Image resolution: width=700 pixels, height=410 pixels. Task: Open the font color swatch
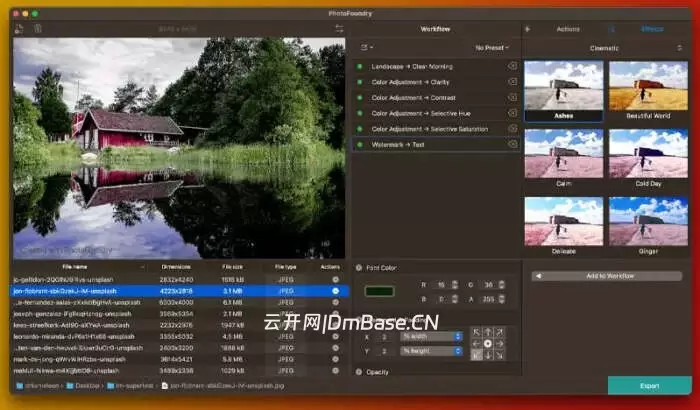[379, 292]
